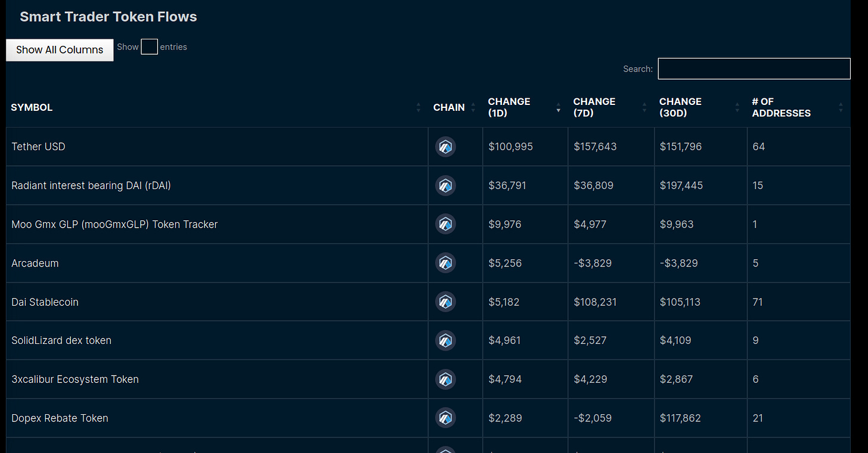Click the $2,867 30D change value

tap(676, 379)
